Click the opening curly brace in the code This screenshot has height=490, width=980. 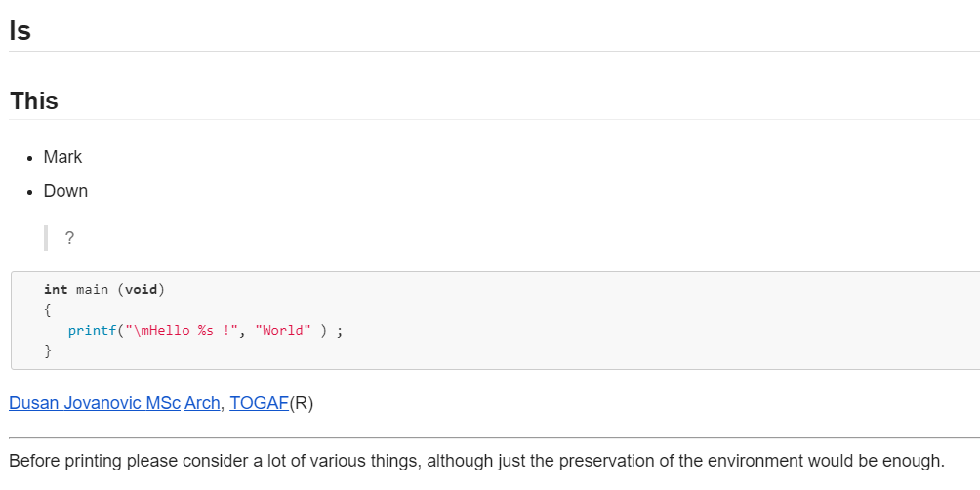coord(47,310)
